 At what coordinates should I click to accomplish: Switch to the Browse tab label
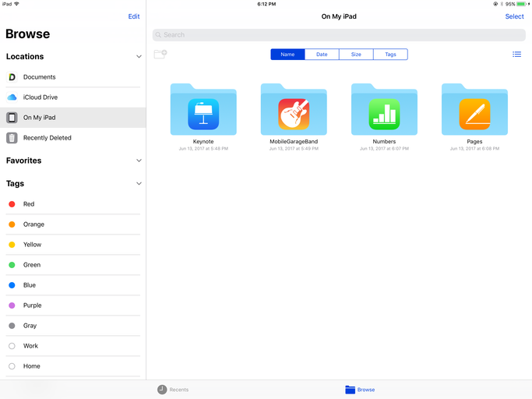(x=366, y=390)
